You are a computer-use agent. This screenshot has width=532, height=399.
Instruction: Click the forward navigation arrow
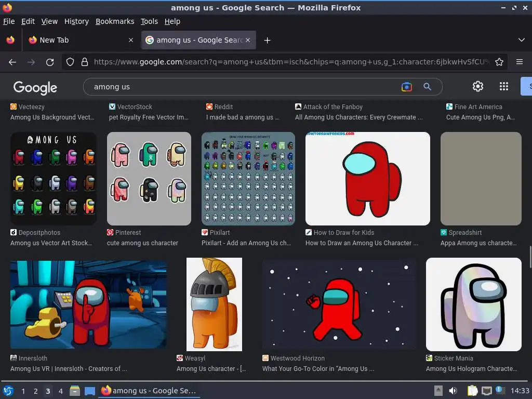click(x=31, y=62)
